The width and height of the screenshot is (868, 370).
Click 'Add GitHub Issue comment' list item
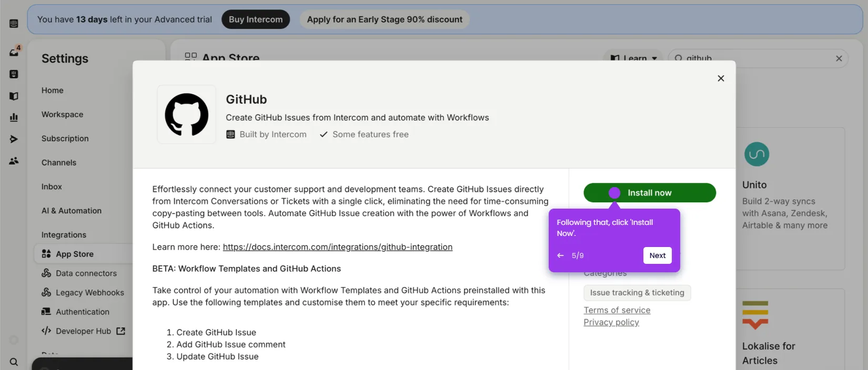231,345
